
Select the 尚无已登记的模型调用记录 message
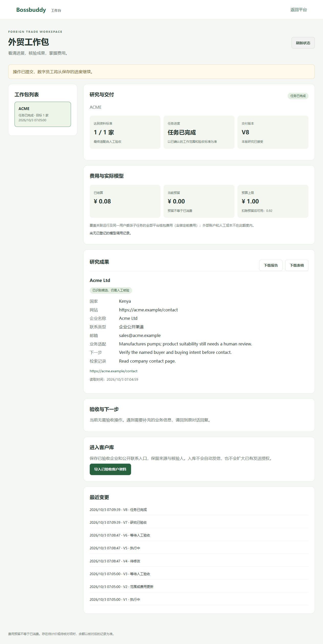(110, 233)
